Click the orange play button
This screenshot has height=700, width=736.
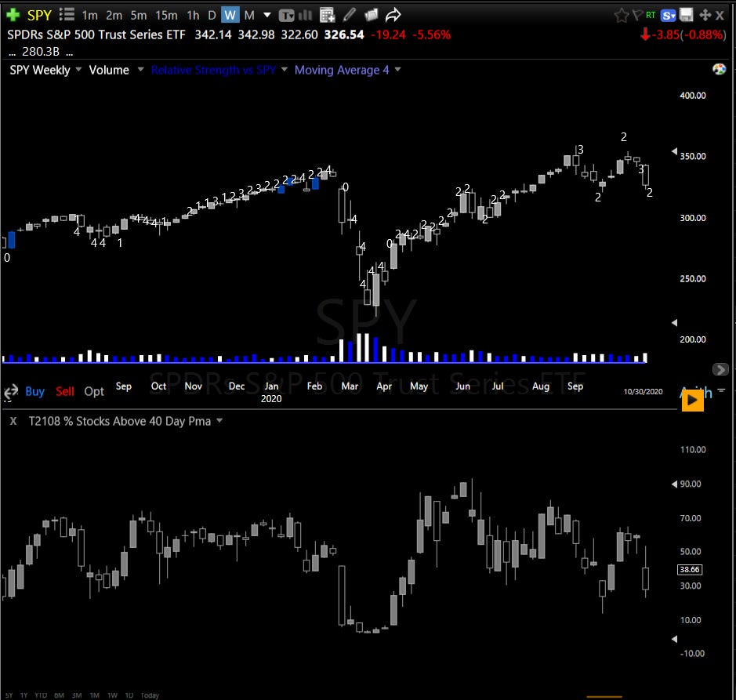(692, 401)
